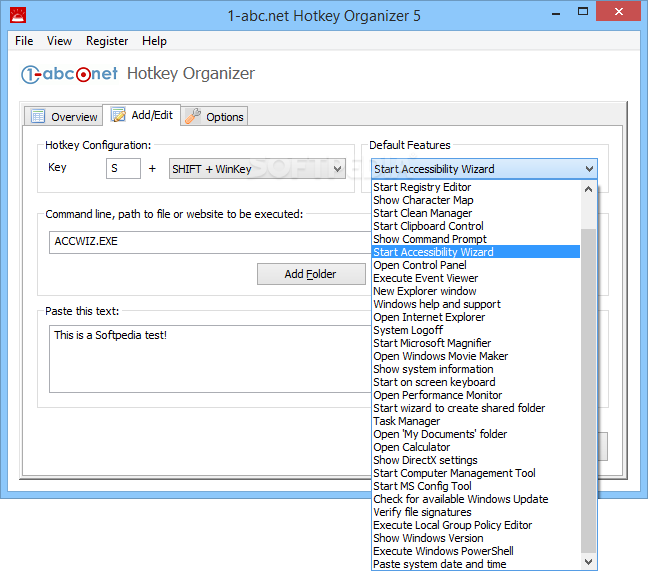Click the Key input field containing S
Screen dimensions: 648x571
pos(123,168)
